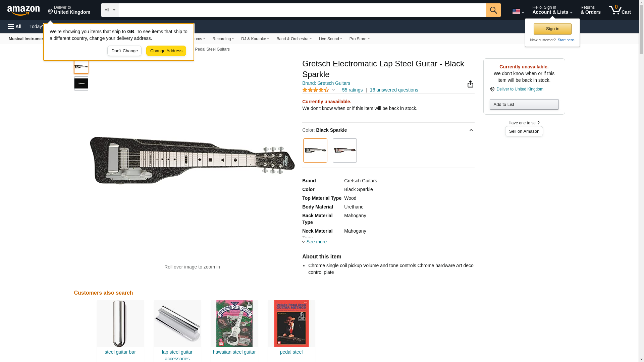644x362 pixels.
Task: Open the Recording menu
Action: [x=223, y=39]
